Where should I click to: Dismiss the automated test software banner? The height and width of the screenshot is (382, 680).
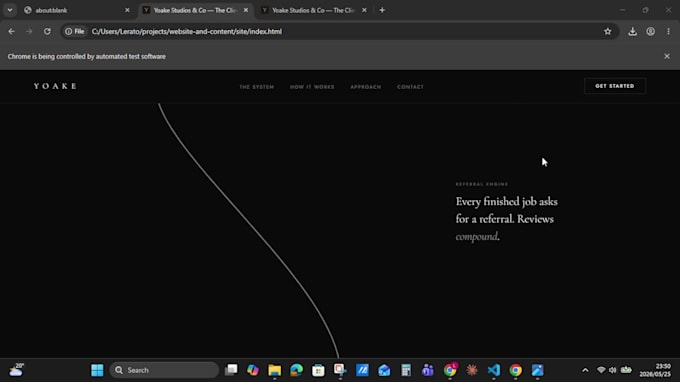(x=667, y=56)
